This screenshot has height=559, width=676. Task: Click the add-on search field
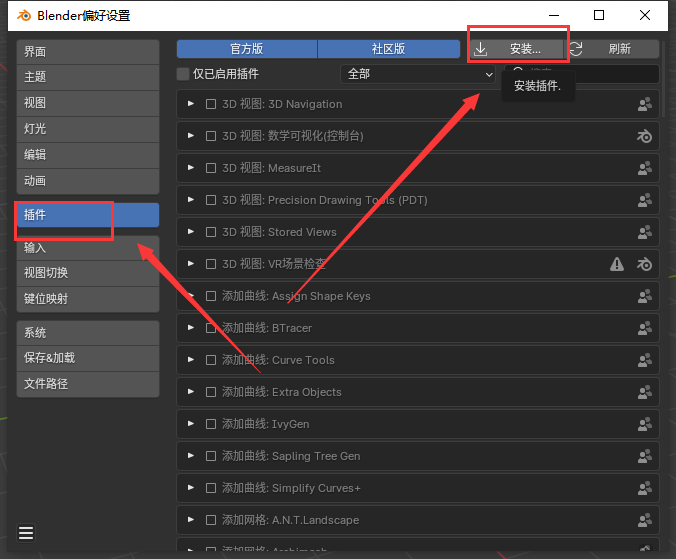[582, 74]
